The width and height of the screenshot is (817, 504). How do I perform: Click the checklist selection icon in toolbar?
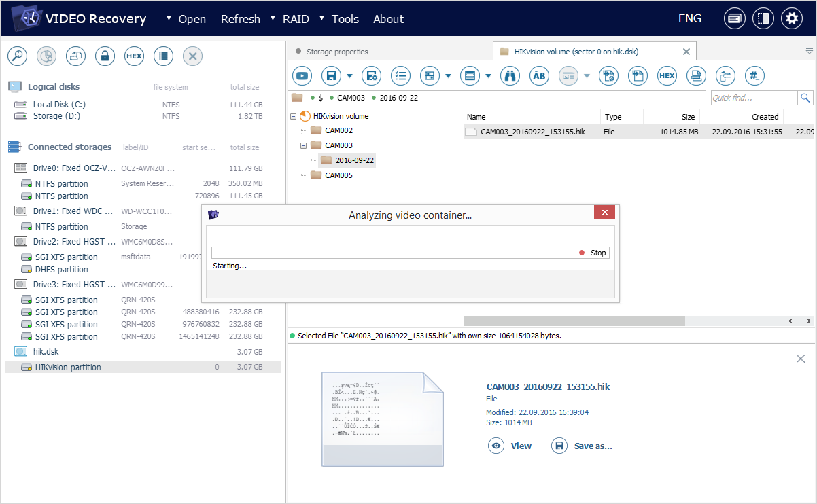(x=401, y=76)
